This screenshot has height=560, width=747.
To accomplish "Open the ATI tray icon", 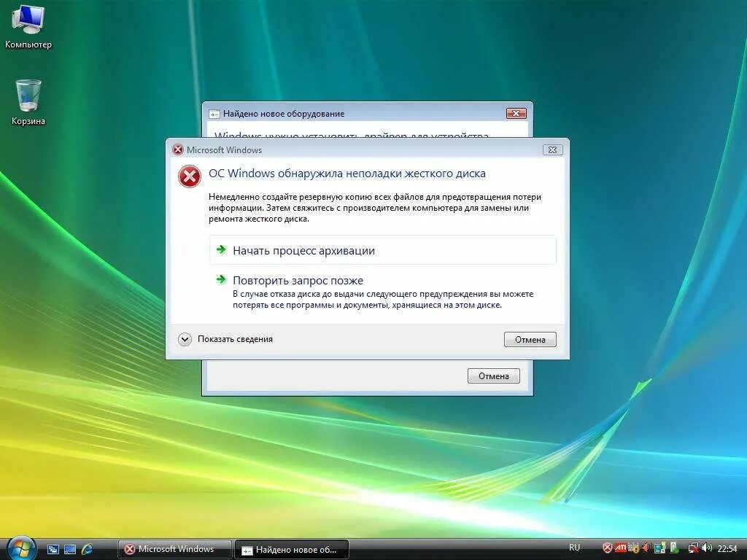I will tap(620, 547).
